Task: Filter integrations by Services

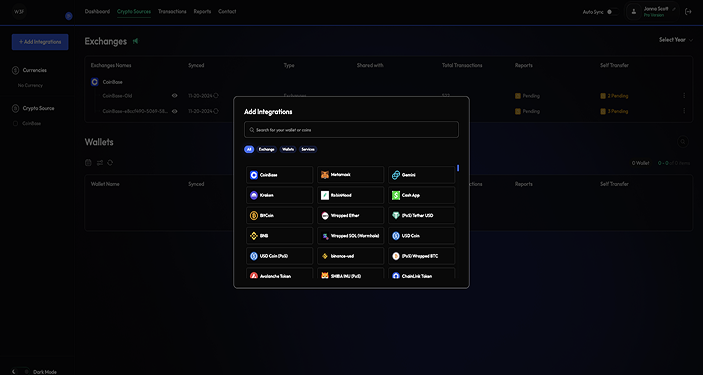Action: tap(308, 149)
